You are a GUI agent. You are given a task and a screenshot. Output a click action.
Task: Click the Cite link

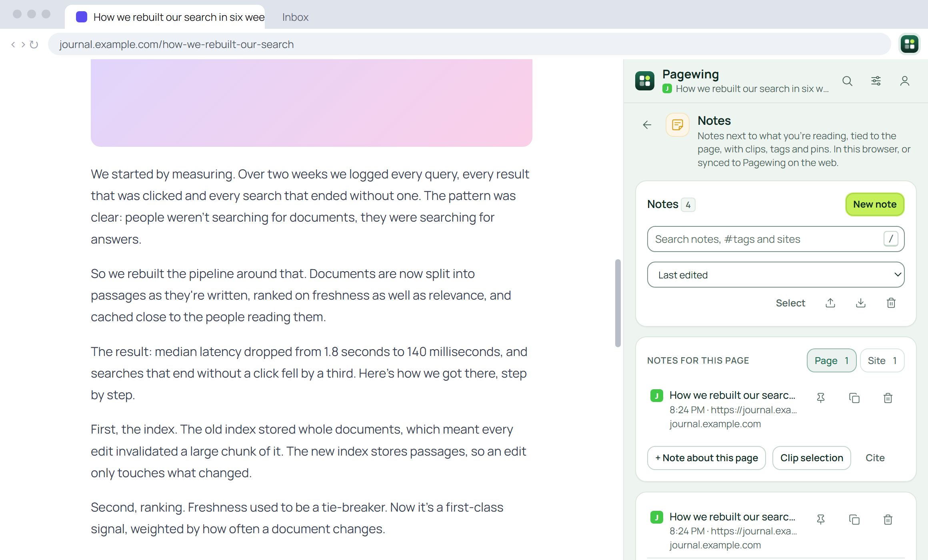point(875,458)
